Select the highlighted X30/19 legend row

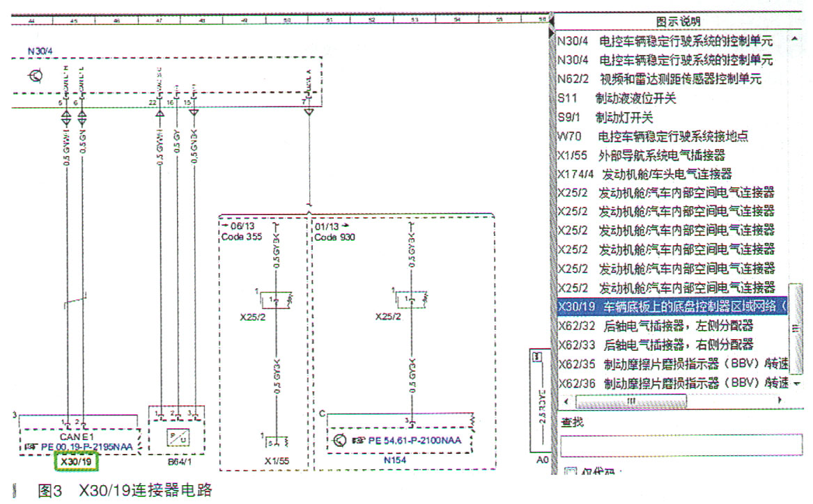(672, 306)
